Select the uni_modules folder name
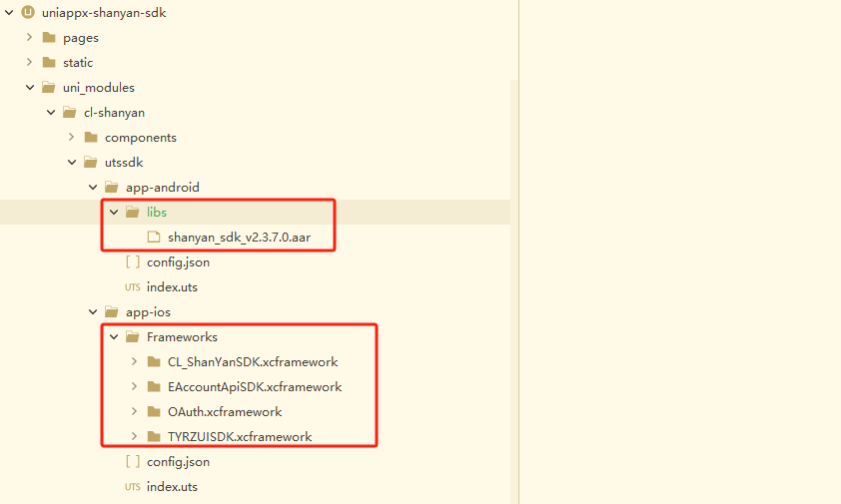 [99, 88]
